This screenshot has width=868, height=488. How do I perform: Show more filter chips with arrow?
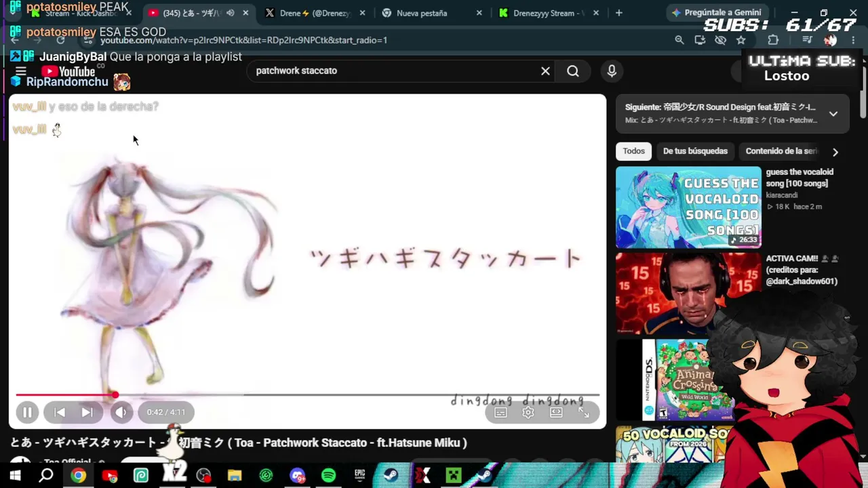(835, 152)
